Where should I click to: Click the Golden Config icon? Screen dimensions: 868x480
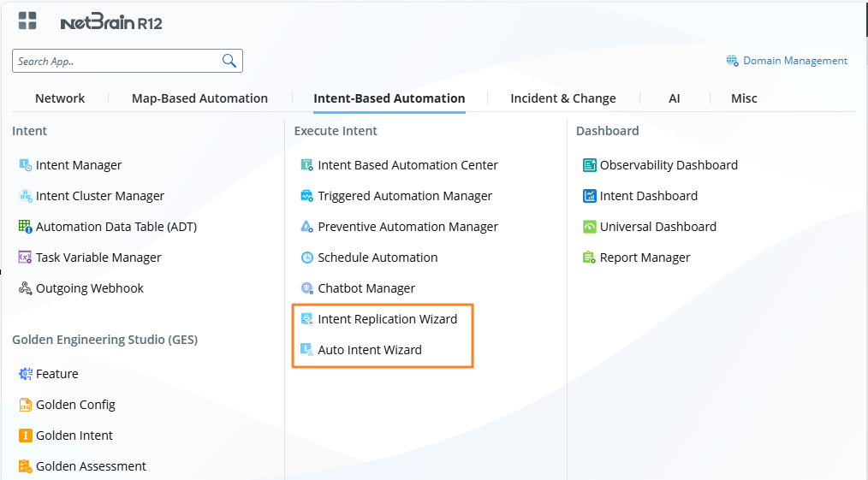point(26,405)
